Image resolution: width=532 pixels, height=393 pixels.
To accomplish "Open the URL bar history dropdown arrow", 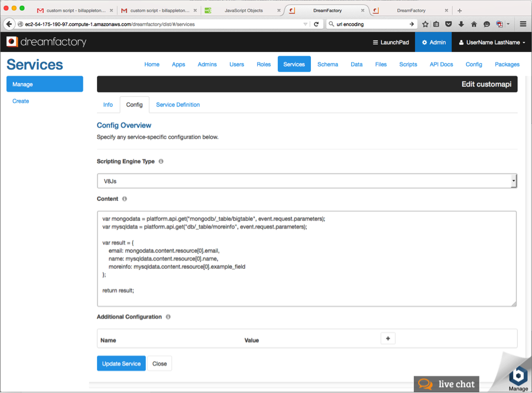I will [x=306, y=24].
